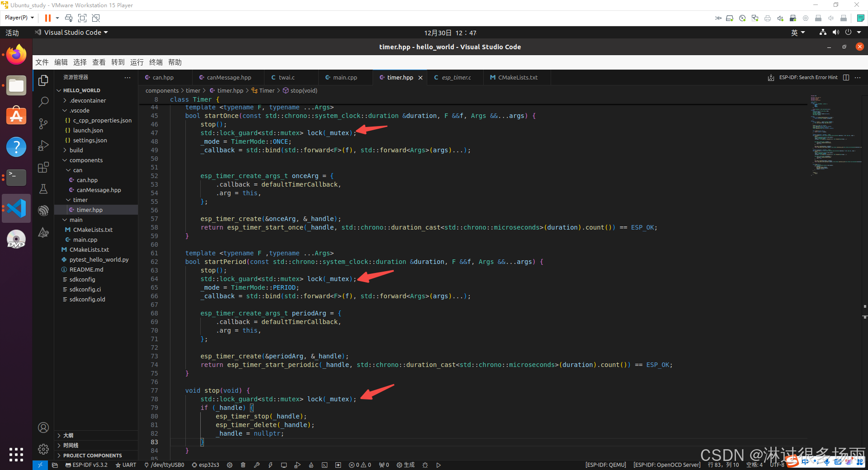Collapse the .vscode folder
The width and height of the screenshot is (868, 470).
coord(96,110)
